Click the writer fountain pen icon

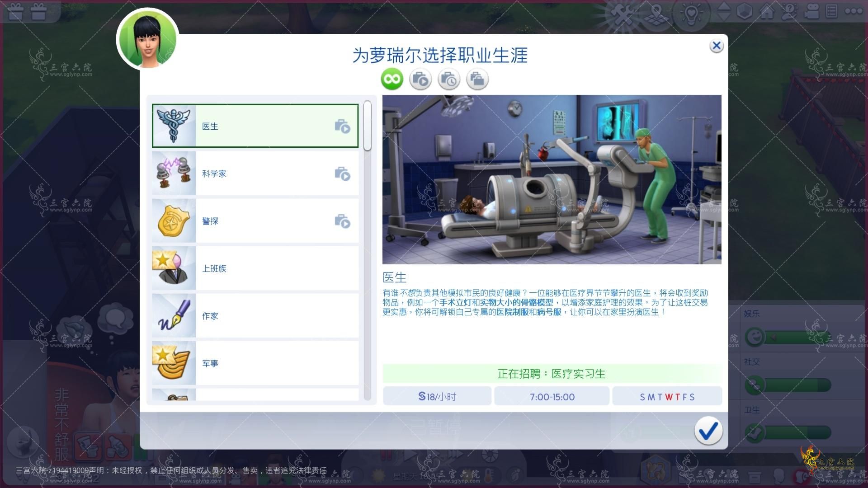pyautogui.click(x=174, y=316)
